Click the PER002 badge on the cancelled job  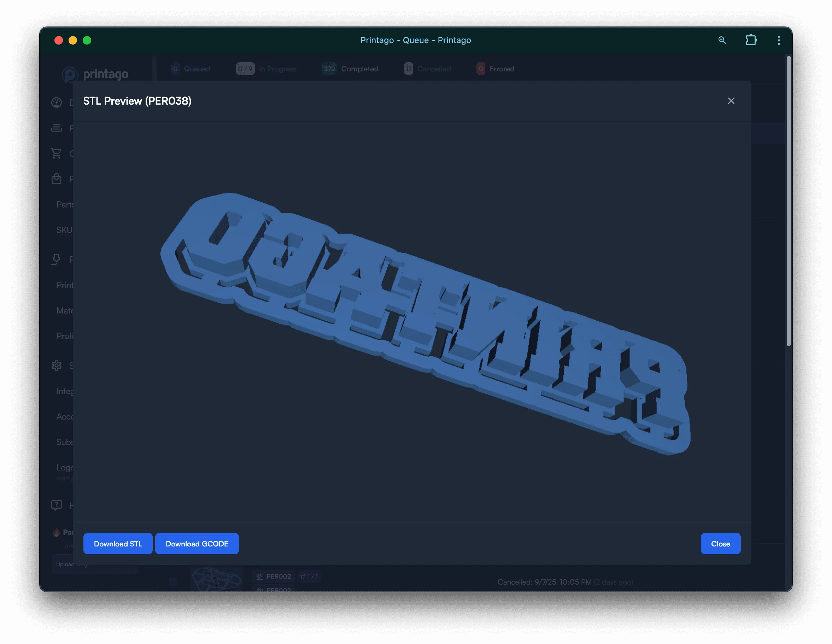tap(274, 576)
